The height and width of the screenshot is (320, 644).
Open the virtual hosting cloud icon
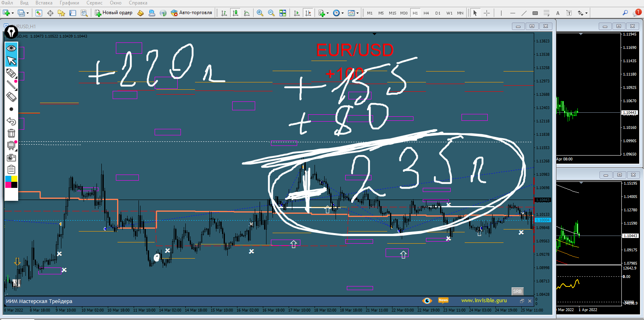(x=151, y=13)
